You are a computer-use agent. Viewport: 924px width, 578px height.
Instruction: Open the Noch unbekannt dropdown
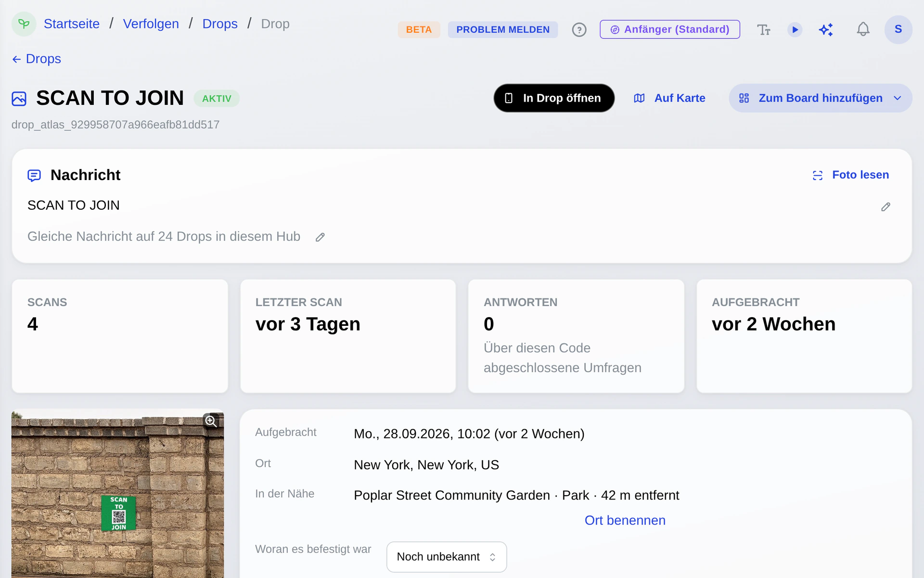click(447, 557)
